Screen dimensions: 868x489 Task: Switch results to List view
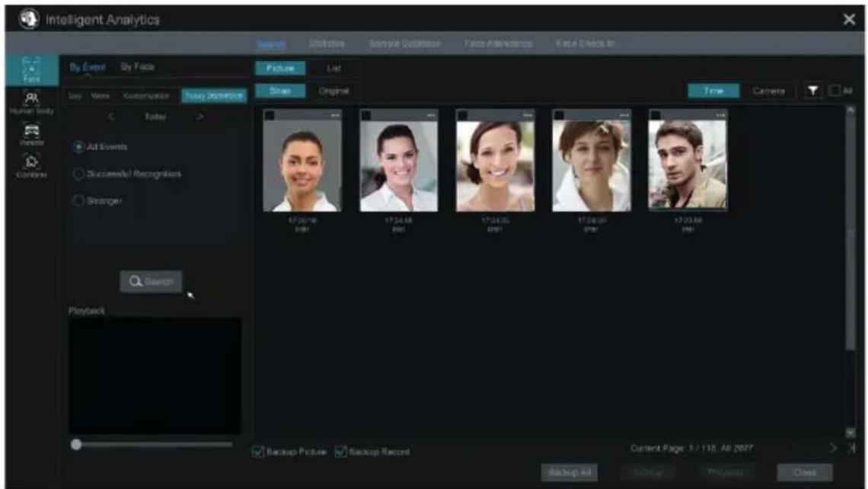[x=333, y=68]
